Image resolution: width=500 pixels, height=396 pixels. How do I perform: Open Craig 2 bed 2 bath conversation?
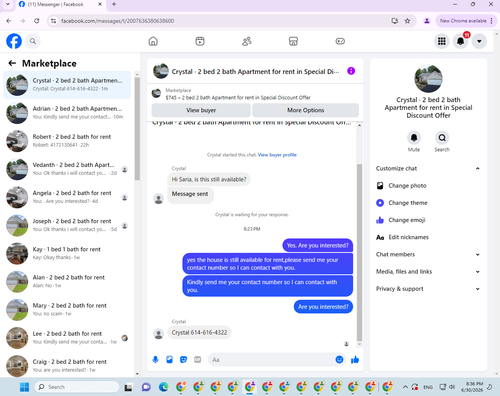pyautogui.click(x=67, y=366)
